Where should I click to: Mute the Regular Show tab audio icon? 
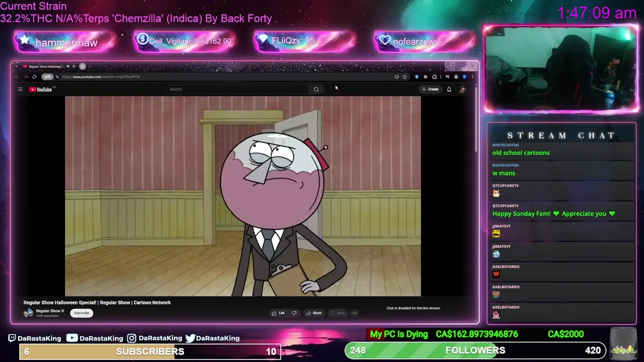tap(68, 66)
